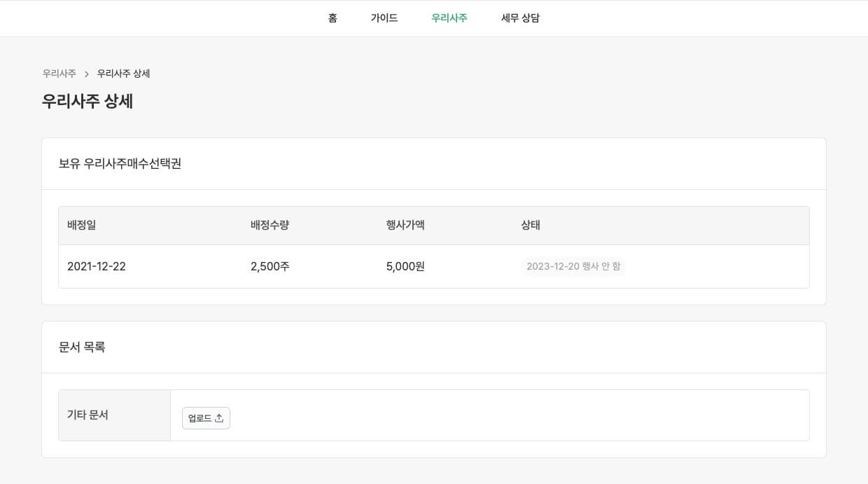Viewport: 868px width, 484px height.
Task: Click the upload icon in the 업로드 button
Action: (219, 418)
